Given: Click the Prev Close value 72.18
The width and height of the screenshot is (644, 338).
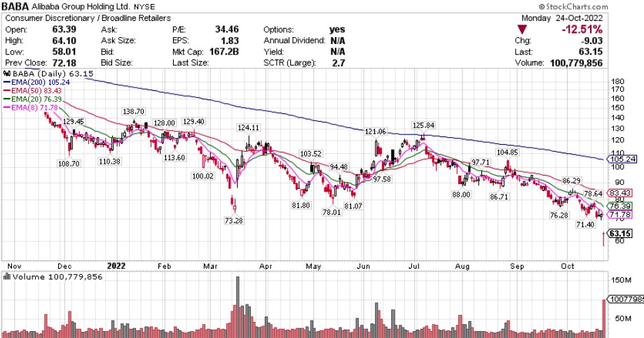Looking at the screenshot, I should tap(64, 63).
